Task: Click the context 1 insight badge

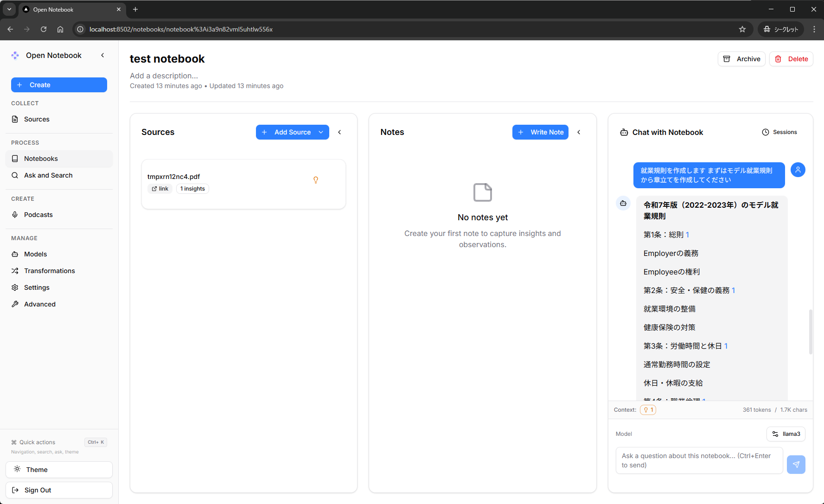Action: point(648,410)
